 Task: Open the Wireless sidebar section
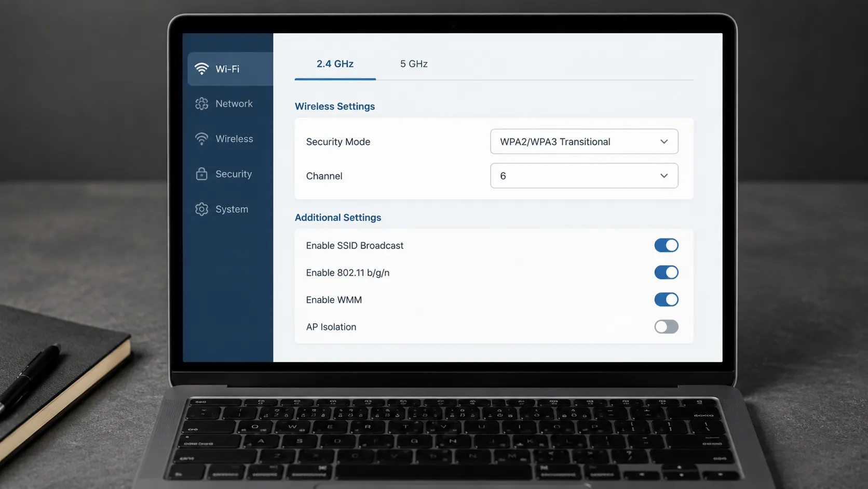coord(230,139)
